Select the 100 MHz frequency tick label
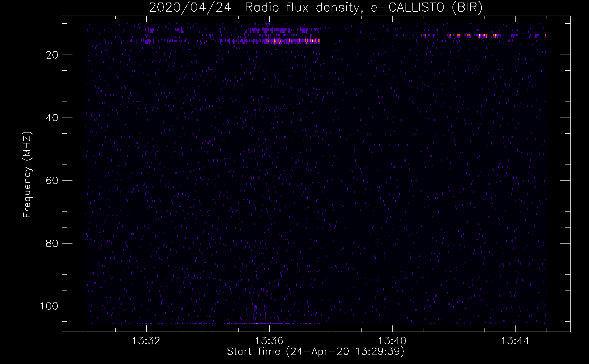 (49, 306)
